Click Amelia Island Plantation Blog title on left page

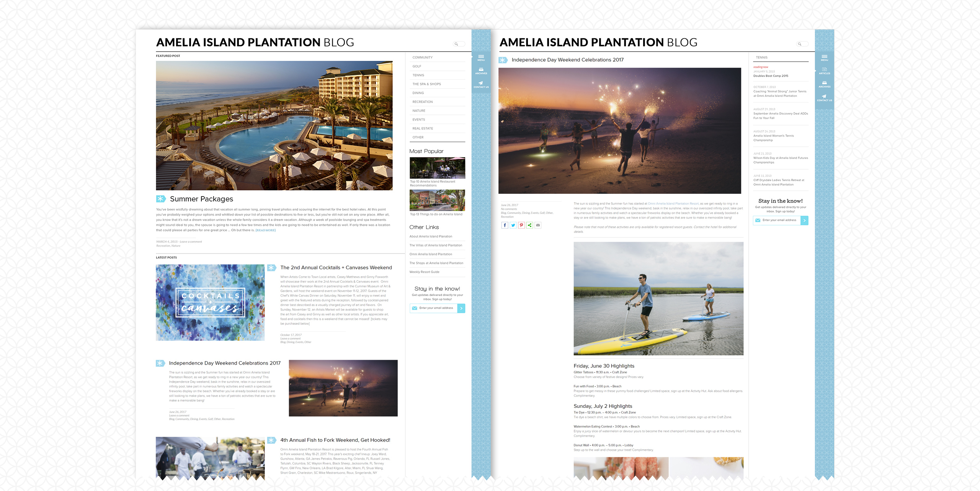(x=255, y=42)
